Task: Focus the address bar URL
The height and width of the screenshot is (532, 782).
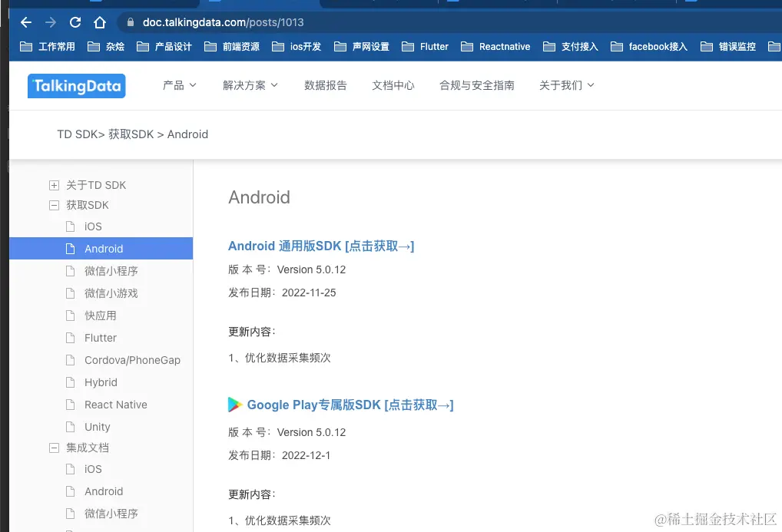Action: 223,22
